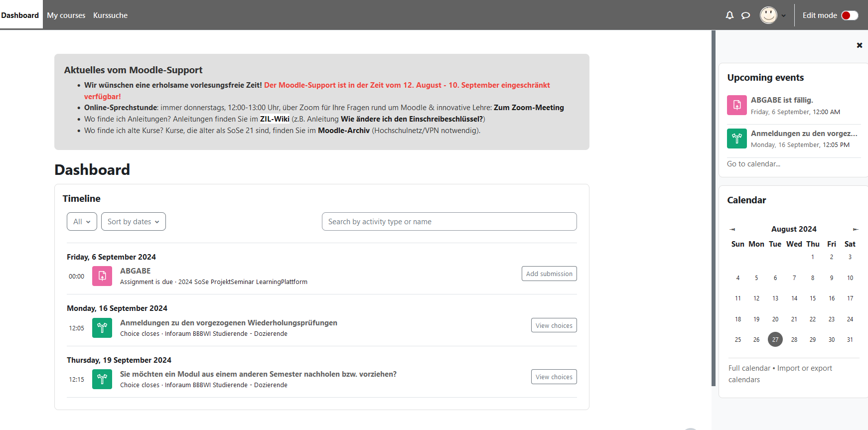
Task: Open the notifications bell icon
Action: point(729,15)
